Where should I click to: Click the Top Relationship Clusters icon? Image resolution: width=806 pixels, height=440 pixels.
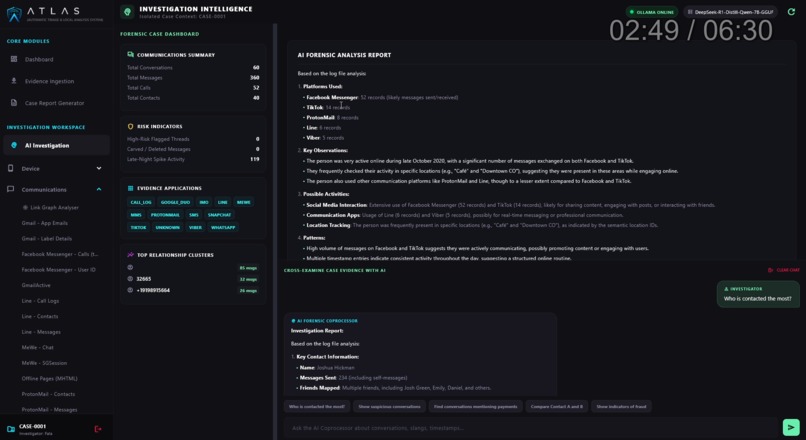coord(131,254)
